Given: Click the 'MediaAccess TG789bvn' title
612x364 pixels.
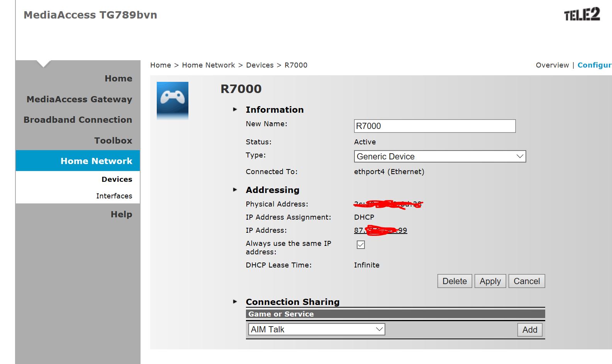Looking at the screenshot, I should [x=90, y=15].
